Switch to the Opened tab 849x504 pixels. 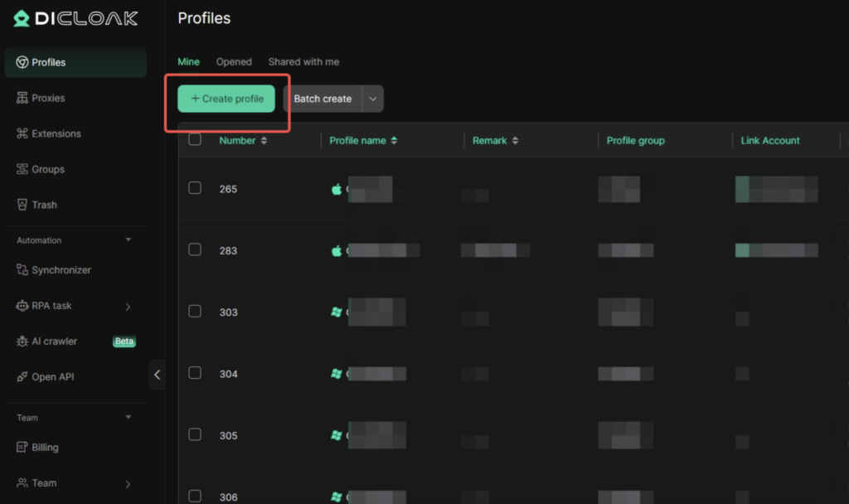[234, 62]
